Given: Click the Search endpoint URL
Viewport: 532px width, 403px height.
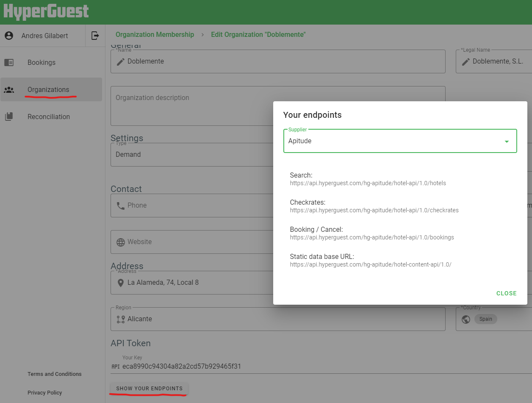Looking at the screenshot, I should pos(368,183).
